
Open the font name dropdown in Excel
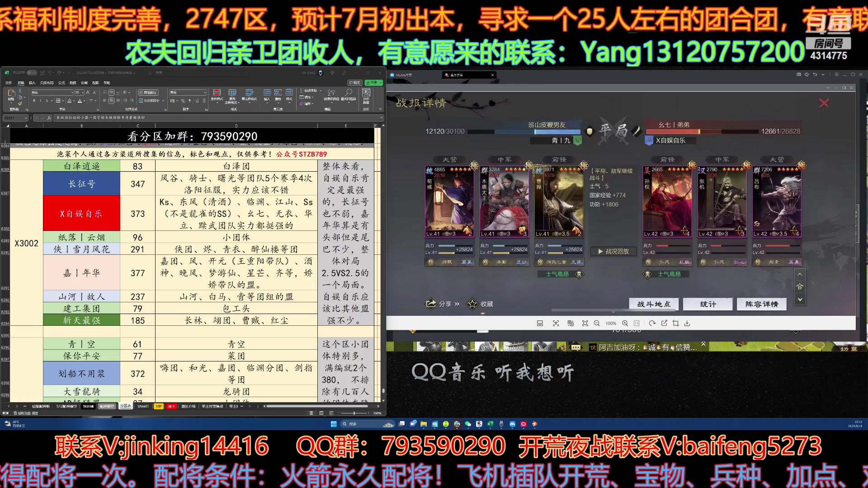72,93
